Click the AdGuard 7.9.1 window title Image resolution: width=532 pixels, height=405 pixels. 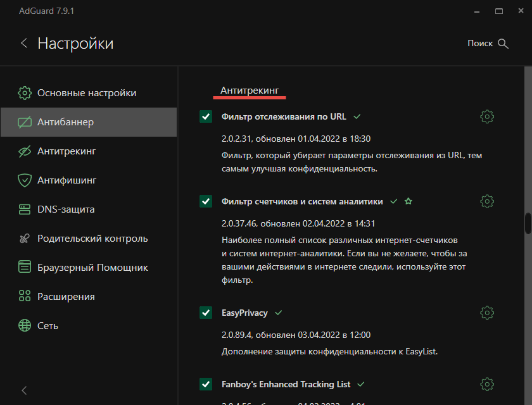[x=46, y=11]
